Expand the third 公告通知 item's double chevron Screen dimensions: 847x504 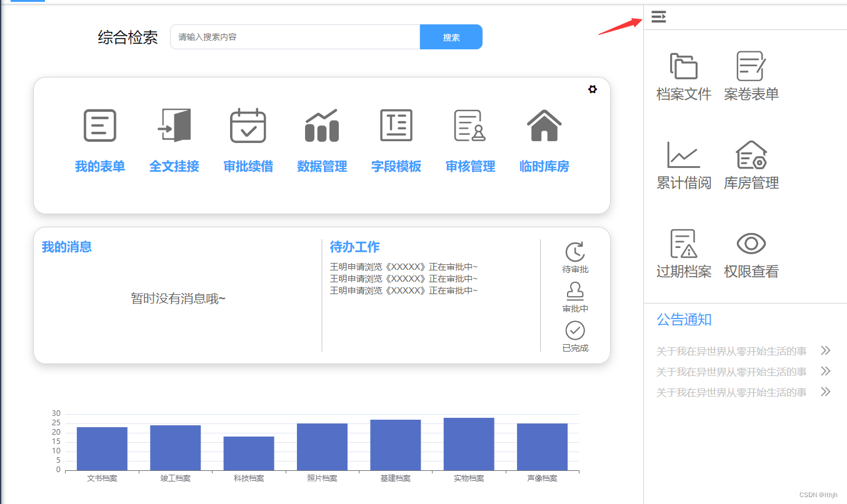coord(826,392)
